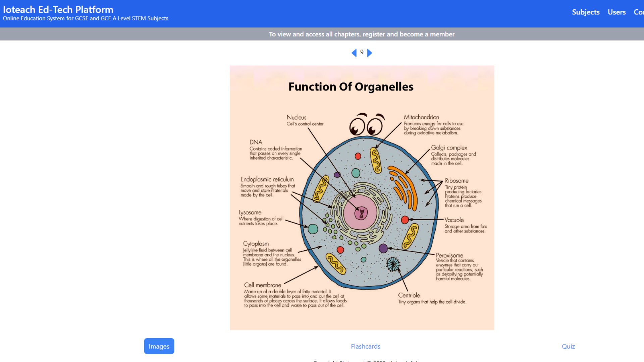Click the page number 9 indicator
The height and width of the screenshot is (362, 644).
(362, 52)
